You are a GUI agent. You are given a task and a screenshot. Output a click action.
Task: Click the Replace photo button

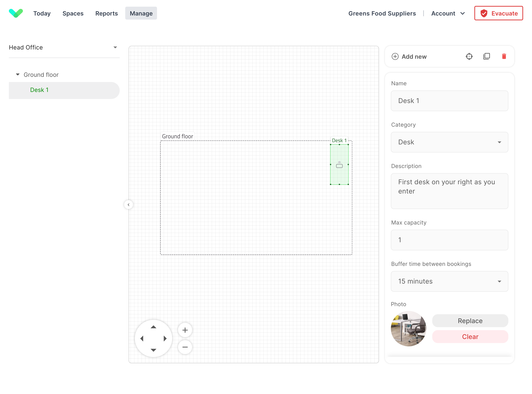tap(470, 321)
